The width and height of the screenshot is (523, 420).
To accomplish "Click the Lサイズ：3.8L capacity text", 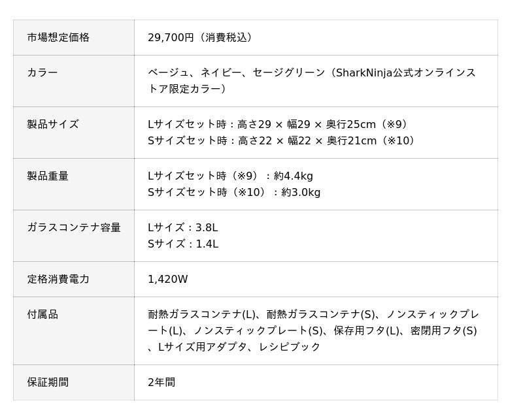I will (183, 227).
